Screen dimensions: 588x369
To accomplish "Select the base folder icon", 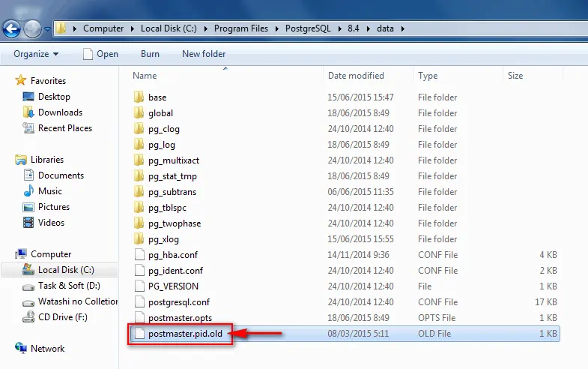I will coord(139,97).
